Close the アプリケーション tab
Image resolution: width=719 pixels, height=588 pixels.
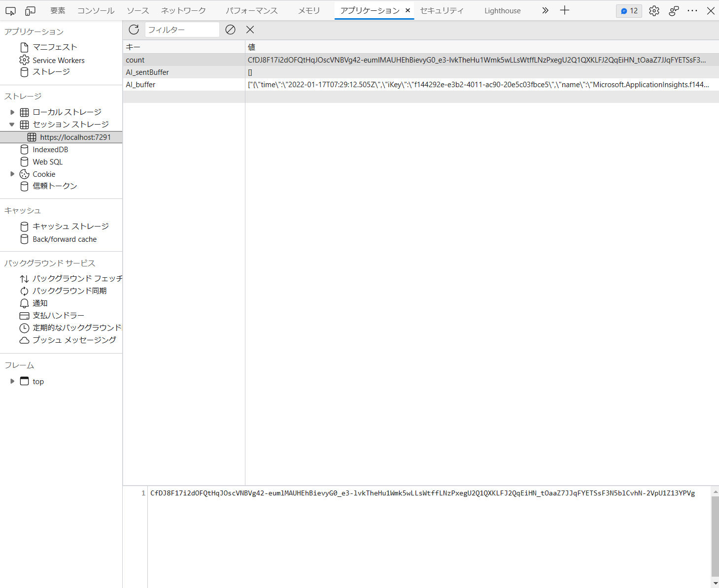click(x=408, y=10)
